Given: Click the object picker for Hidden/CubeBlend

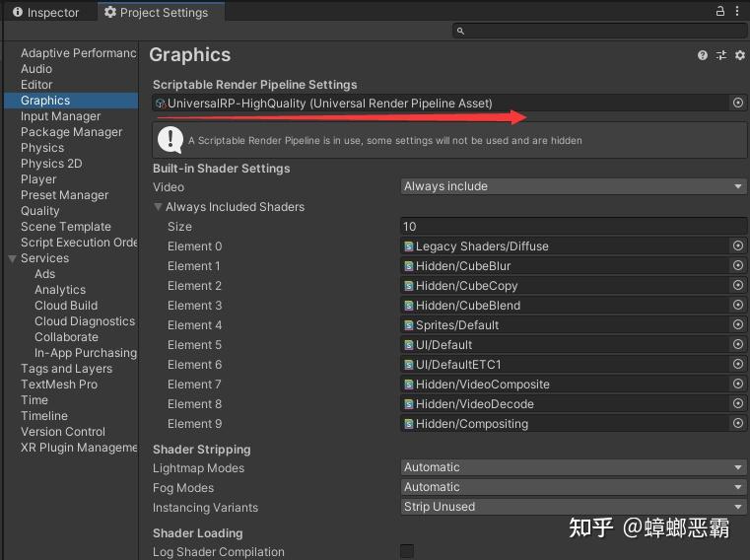Looking at the screenshot, I should point(738,305).
